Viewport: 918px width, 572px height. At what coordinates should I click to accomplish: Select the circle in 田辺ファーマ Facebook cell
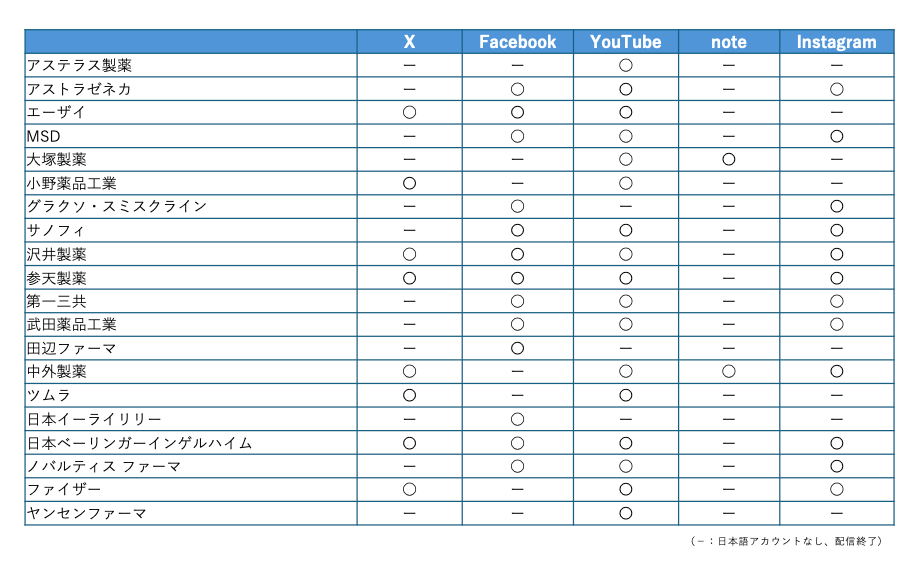[517, 348]
